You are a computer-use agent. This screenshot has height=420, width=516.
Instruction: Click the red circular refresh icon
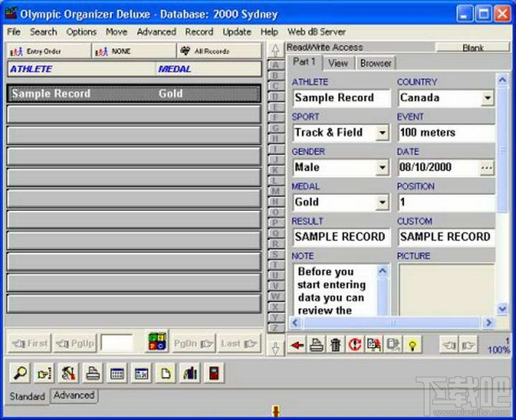(355, 345)
